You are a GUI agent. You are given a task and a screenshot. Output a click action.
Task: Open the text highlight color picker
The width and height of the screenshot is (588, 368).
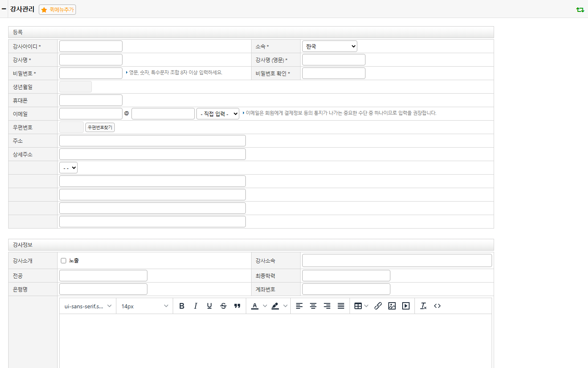click(279, 306)
